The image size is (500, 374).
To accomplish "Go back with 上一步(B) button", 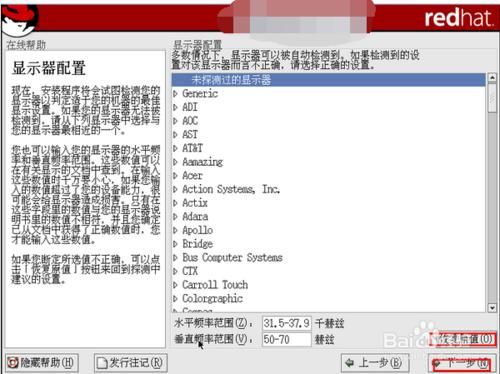I will (x=375, y=363).
